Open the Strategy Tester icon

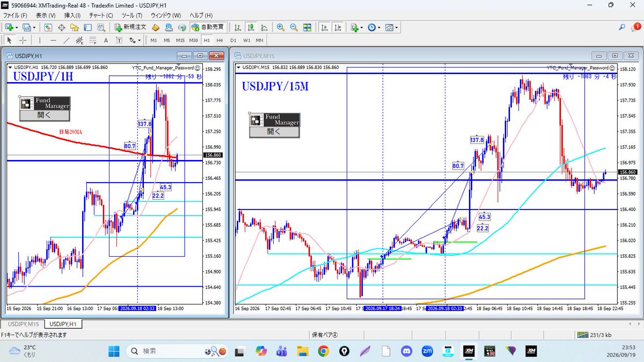[101, 27]
